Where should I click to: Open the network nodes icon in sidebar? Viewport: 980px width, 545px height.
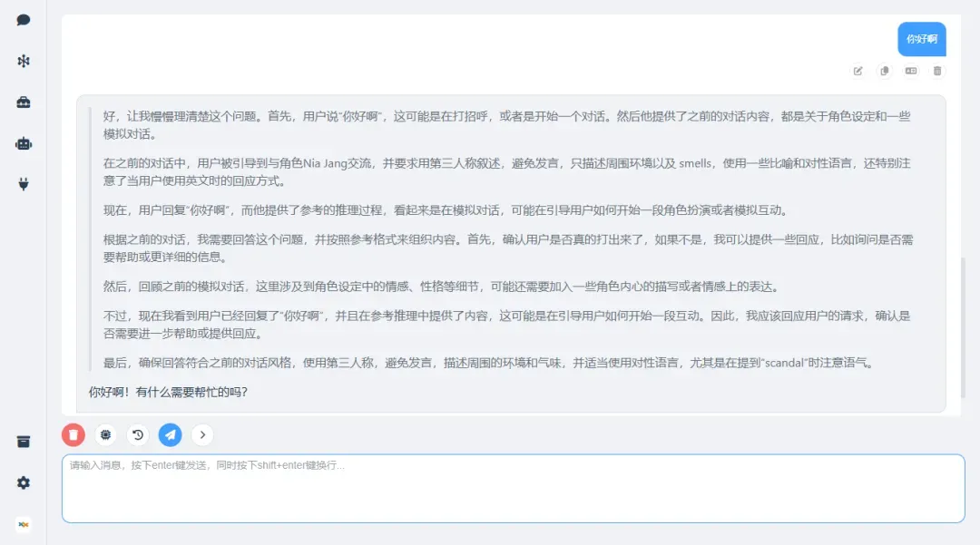tap(24, 61)
